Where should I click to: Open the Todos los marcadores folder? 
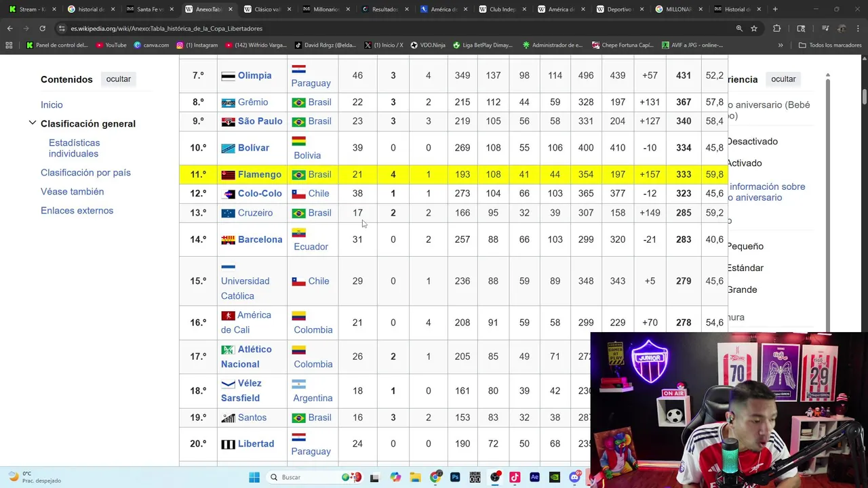coord(830,45)
